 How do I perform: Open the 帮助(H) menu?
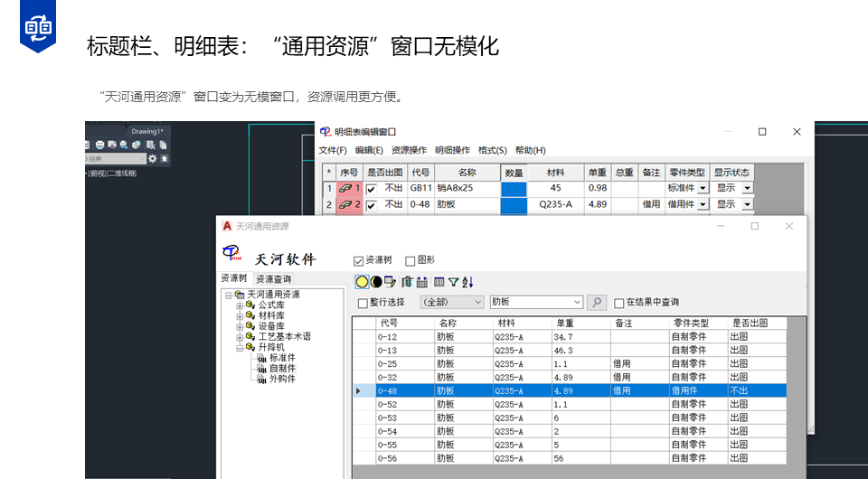click(x=531, y=151)
